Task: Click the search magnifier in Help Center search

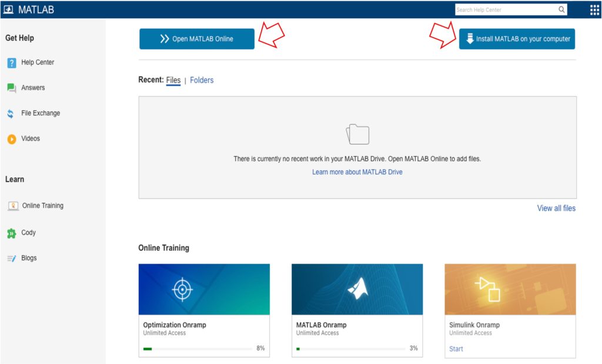Action: click(x=561, y=9)
